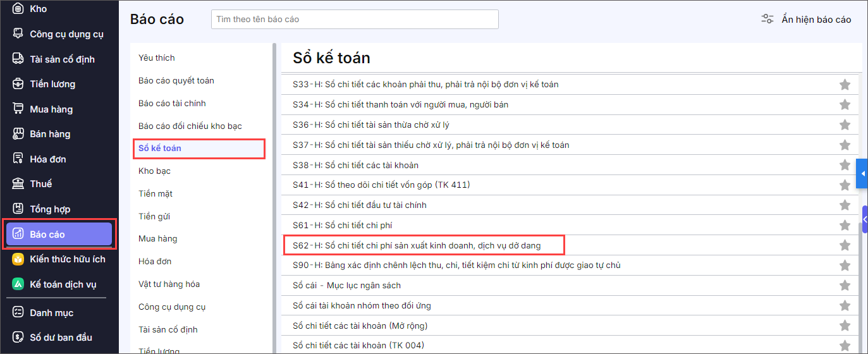Mark Sổ cái - Mục lục ngân sách favorite
The width and height of the screenshot is (868, 354).
[x=845, y=286]
